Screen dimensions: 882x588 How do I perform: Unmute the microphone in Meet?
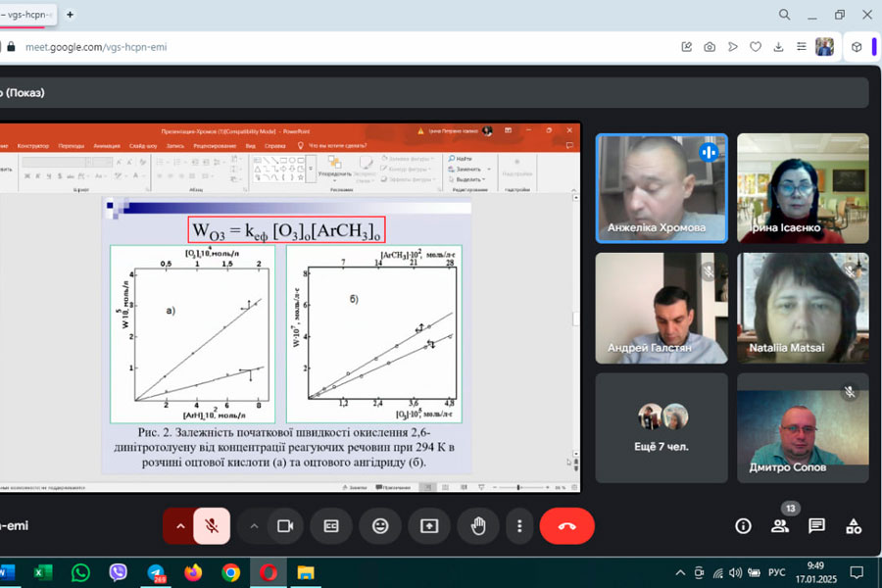(212, 526)
